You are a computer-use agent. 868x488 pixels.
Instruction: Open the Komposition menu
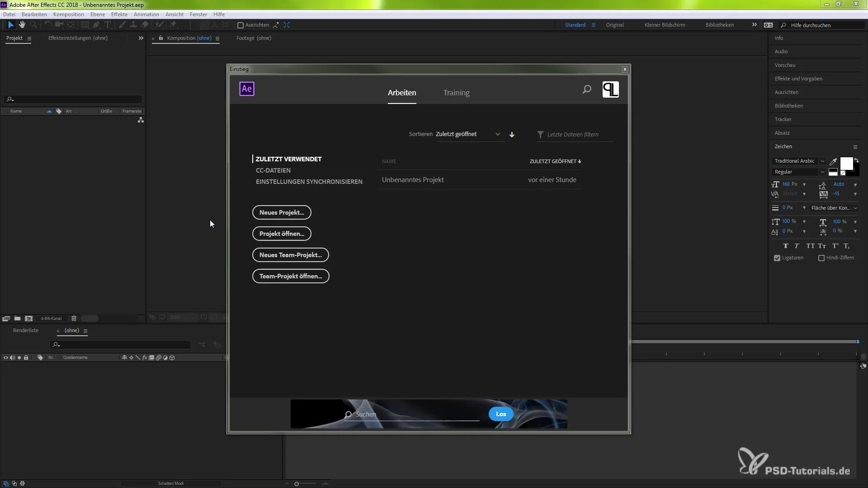69,14
